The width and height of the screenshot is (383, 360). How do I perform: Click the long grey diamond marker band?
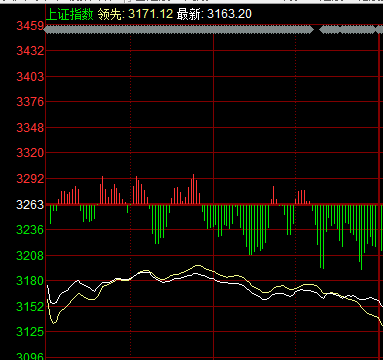[179, 30]
